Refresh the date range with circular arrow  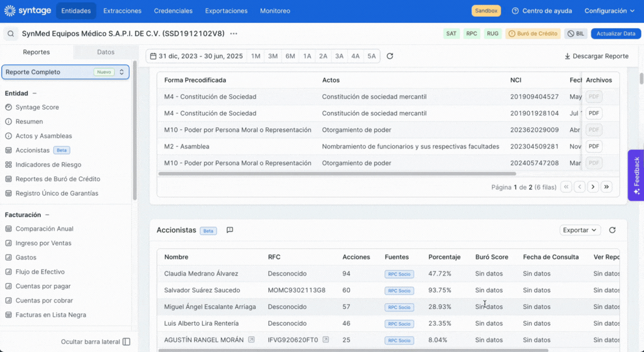pos(390,56)
